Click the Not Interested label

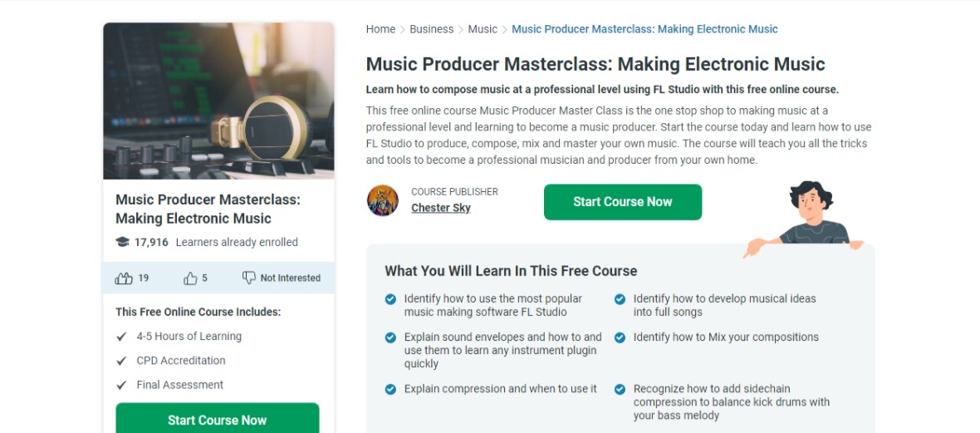[x=291, y=278]
